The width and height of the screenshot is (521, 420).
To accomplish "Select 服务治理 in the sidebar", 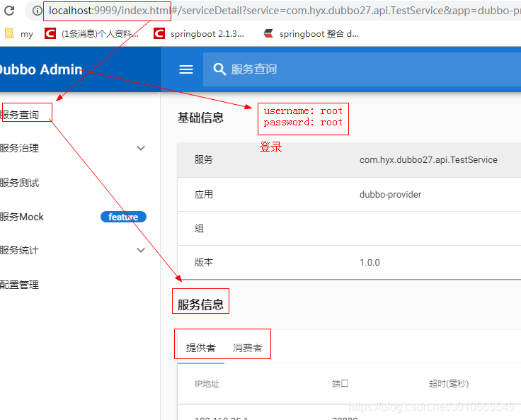I will 20,148.
